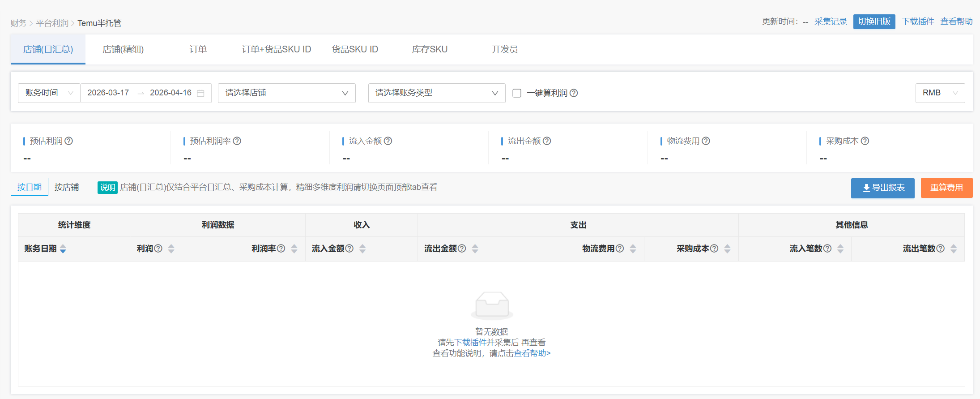Image resolution: width=980 pixels, height=399 pixels.
Task: Click start date 2026-03-17 field
Action: coord(108,93)
